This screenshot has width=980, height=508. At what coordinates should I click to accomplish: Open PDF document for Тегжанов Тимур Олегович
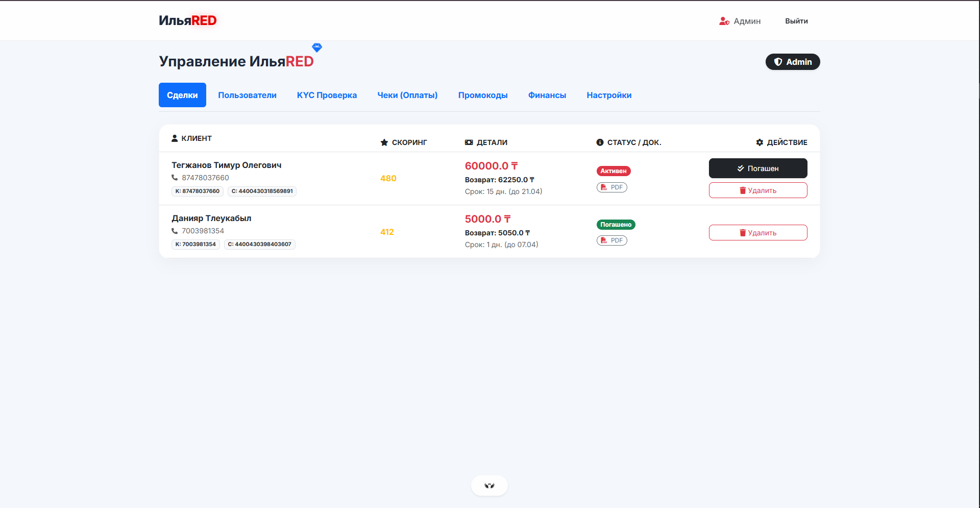click(611, 187)
